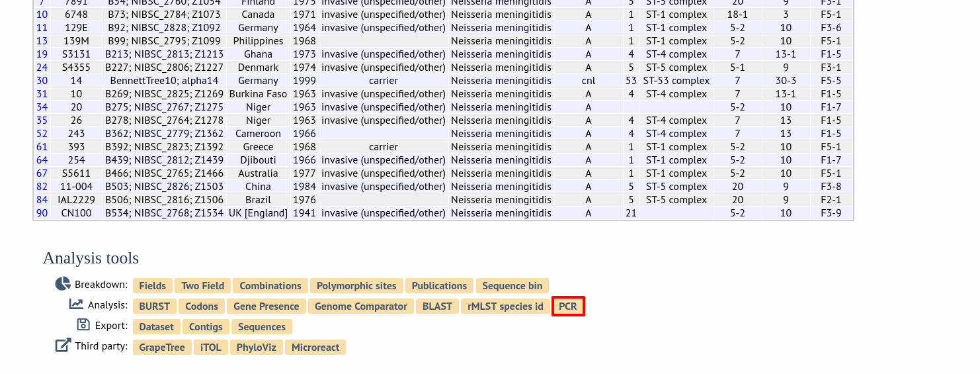This screenshot has width=980, height=374.
Task: Open isolate id 64 record
Action: pos(42,160)
